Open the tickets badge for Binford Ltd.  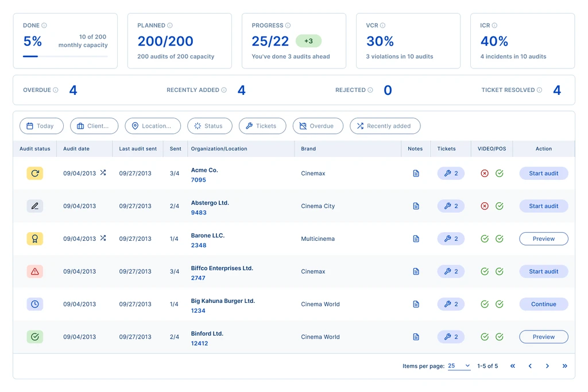[451, 336]
